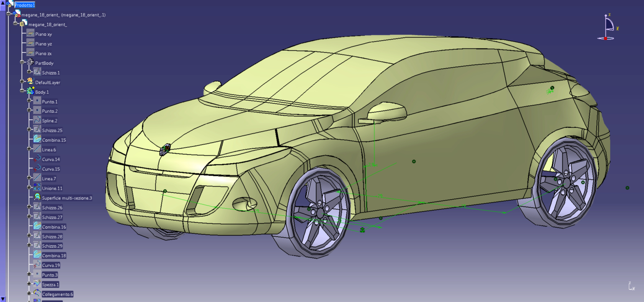The image size is (644, 302).
Task: Click the Punto.3 point icon
Action: click(x=37, y=274)
